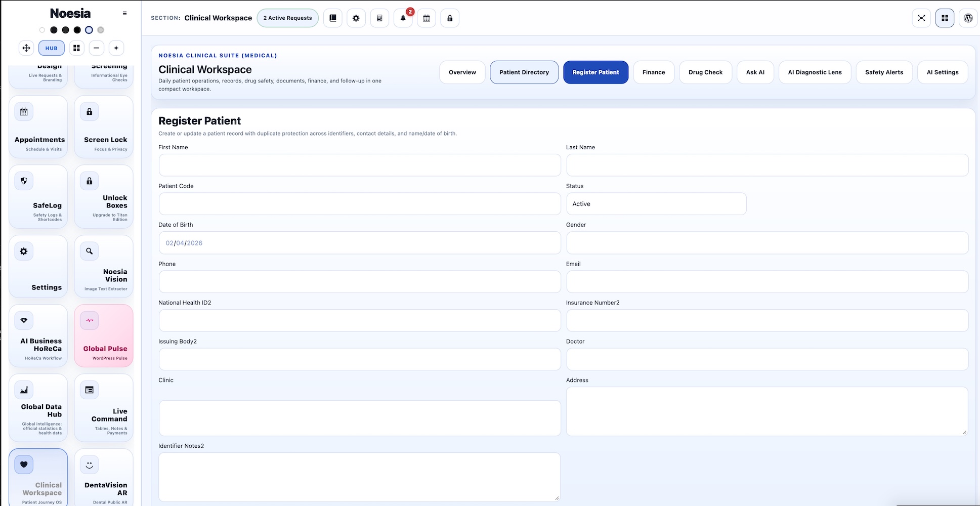The width and height of the screenshot is (980, 506).
Task: Open the Settings gear tile
Action: coord(38,266)
